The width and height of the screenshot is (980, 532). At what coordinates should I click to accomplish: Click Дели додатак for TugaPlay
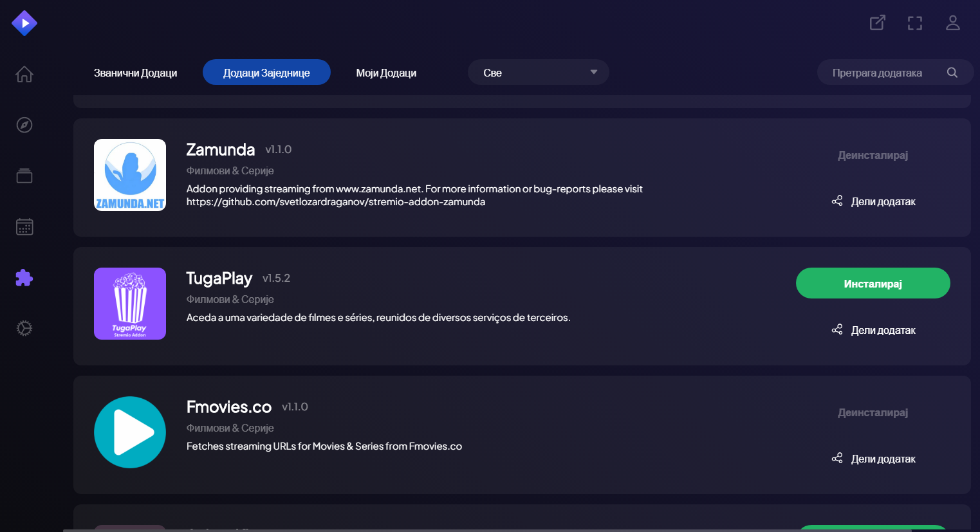[873, 330]
